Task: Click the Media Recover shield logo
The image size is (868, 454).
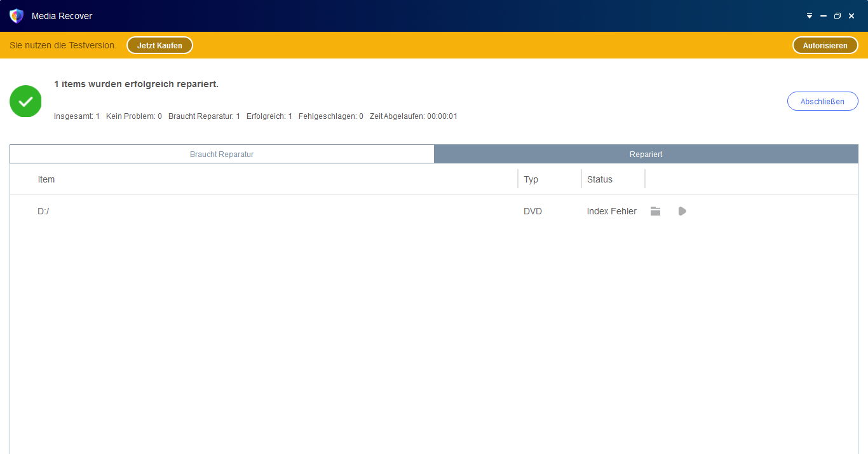Action: pyautogui.click(x=17, y=16)
